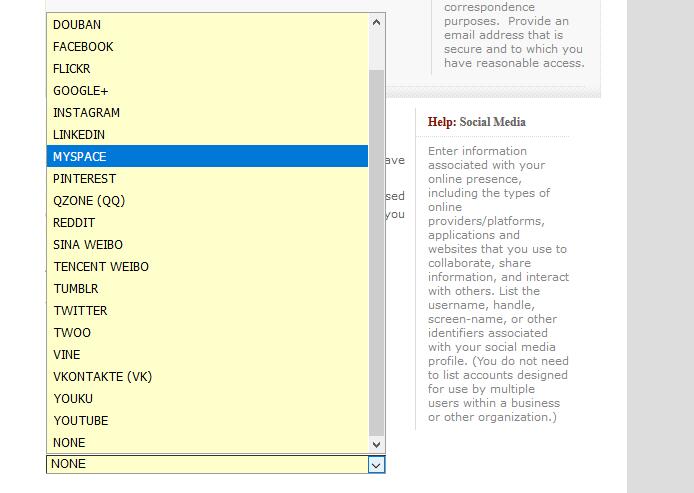Click the list's scroll up arrow
The width and height of the screenshot is (694, 493).
[x=376, y=22]
